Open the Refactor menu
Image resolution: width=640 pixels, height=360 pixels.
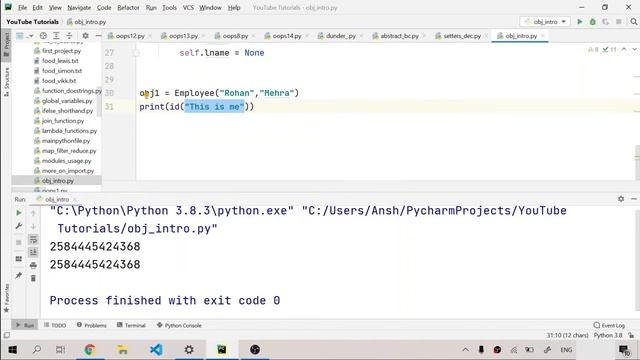128,8
